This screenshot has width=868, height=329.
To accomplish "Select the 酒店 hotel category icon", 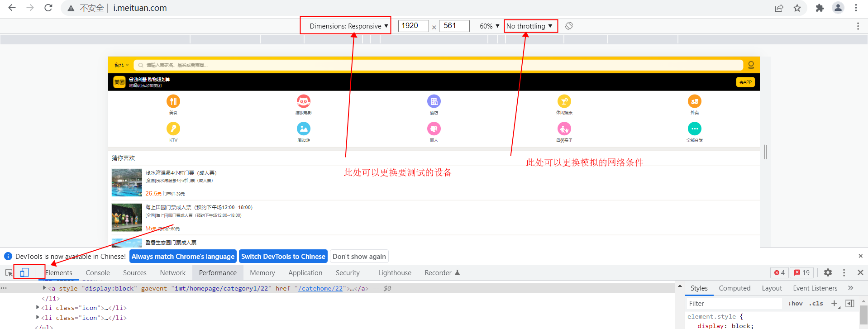I will [x=434, y=101].
